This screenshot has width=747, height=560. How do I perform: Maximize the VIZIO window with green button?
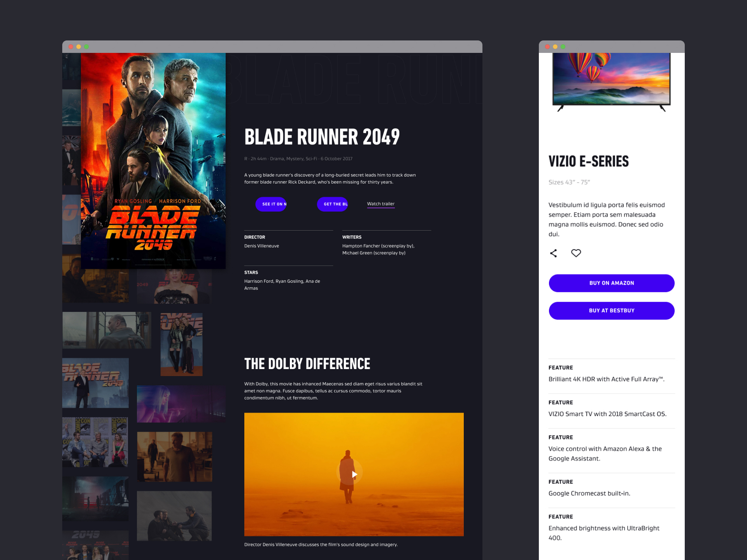click(563, 47)
